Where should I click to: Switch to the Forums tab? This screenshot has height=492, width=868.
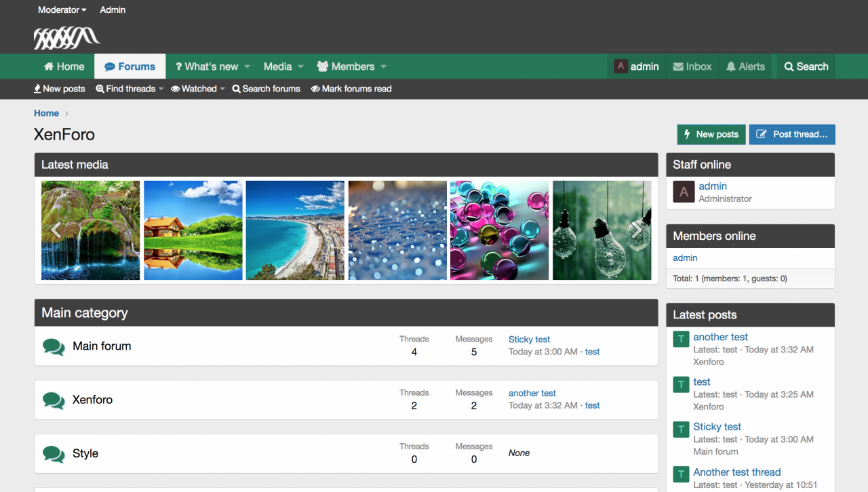coord(130,66)
